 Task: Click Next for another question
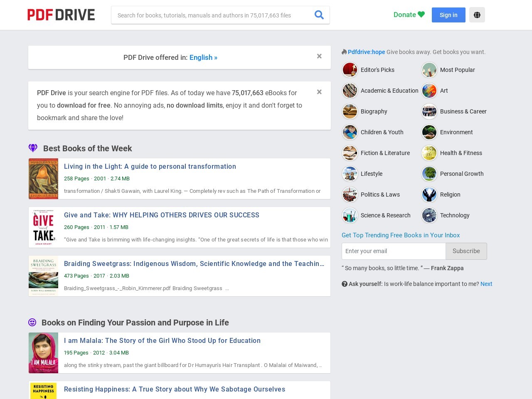pos(486,284)
